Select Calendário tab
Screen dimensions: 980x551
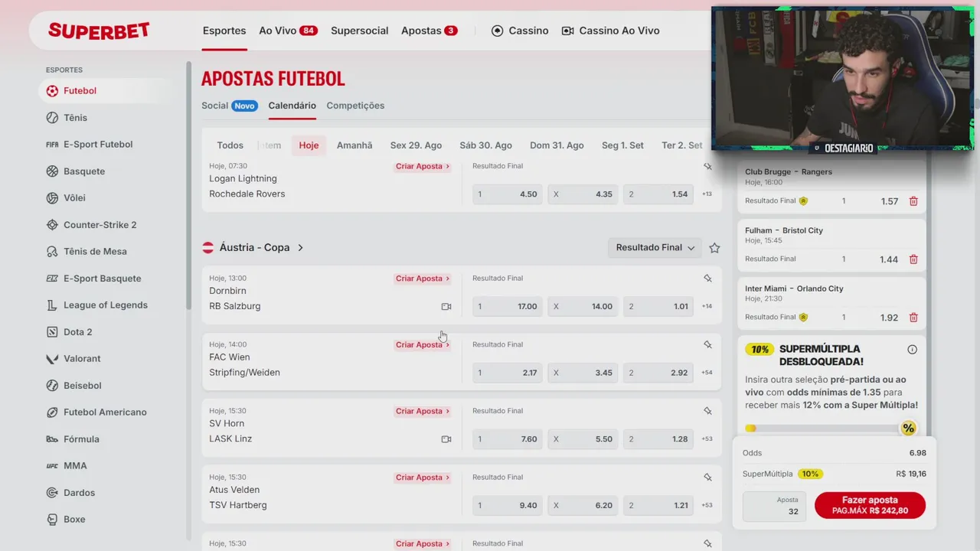[x=292, y=106]
